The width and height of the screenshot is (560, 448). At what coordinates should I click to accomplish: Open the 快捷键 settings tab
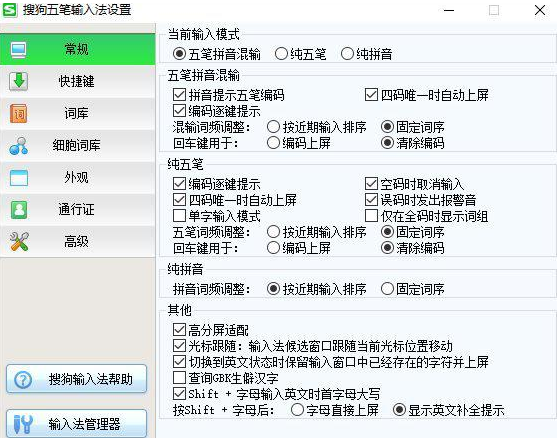(x=78, y=81)
